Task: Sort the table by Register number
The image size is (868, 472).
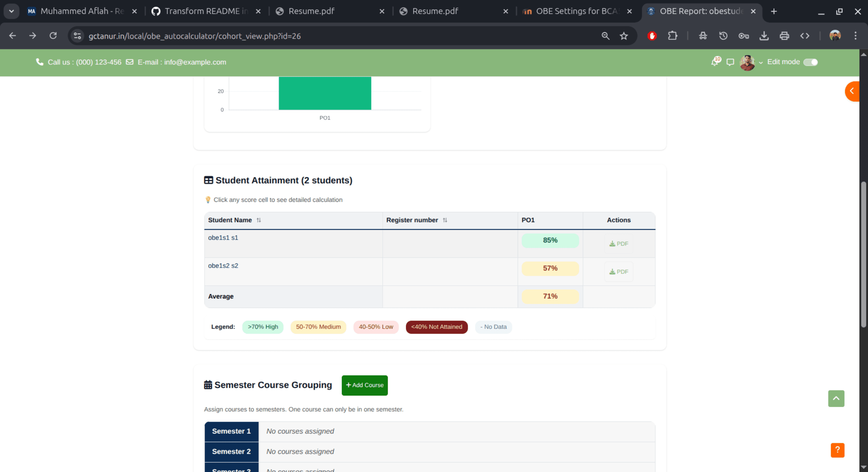Action: point(445,220)
